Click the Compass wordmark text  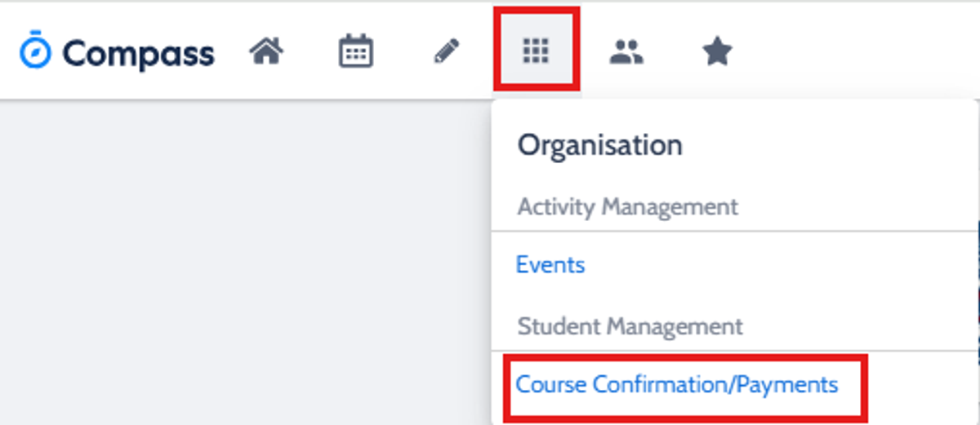point(138,53)
